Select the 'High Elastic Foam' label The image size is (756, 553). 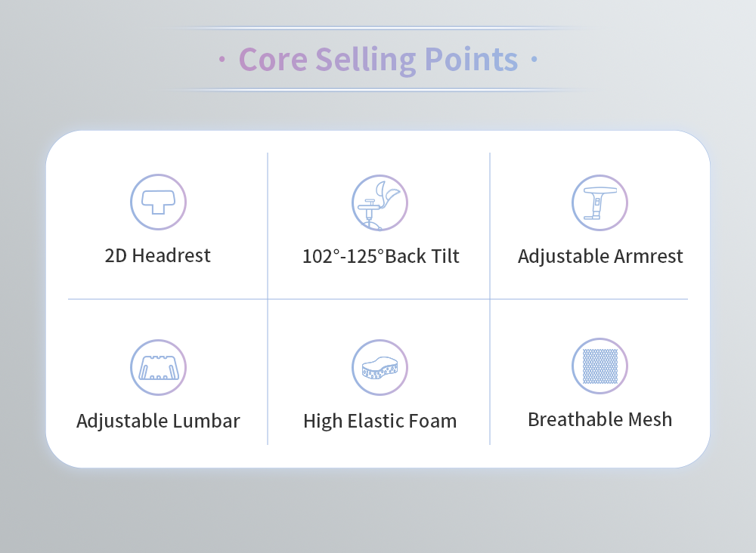380,421
